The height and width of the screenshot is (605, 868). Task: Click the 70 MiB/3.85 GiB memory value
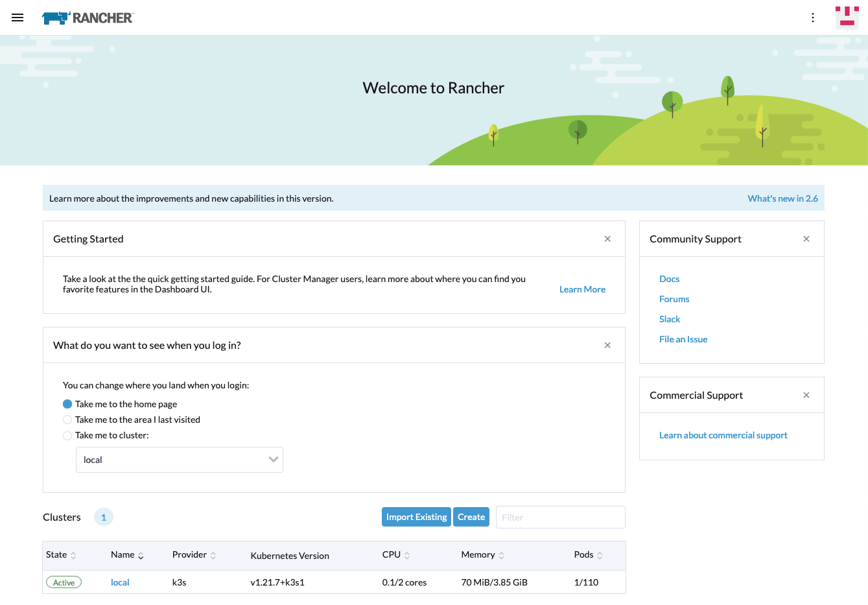coord(494,582)
